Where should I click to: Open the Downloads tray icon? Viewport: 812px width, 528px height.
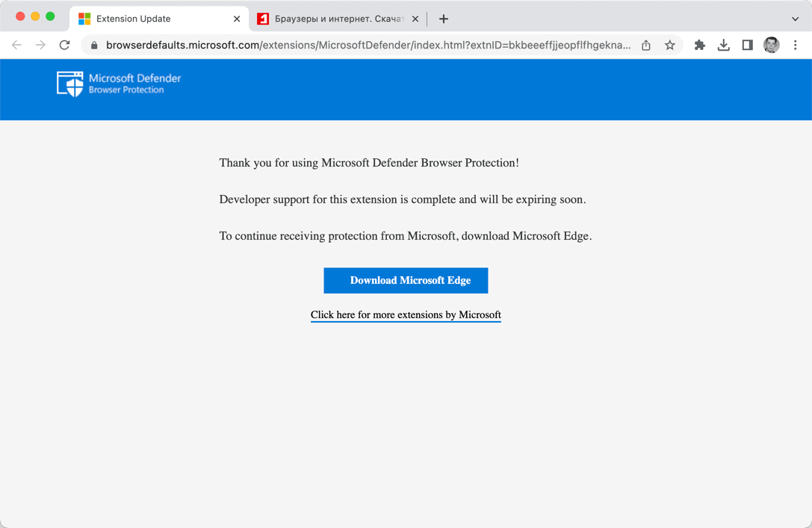(x=724, y=46)
